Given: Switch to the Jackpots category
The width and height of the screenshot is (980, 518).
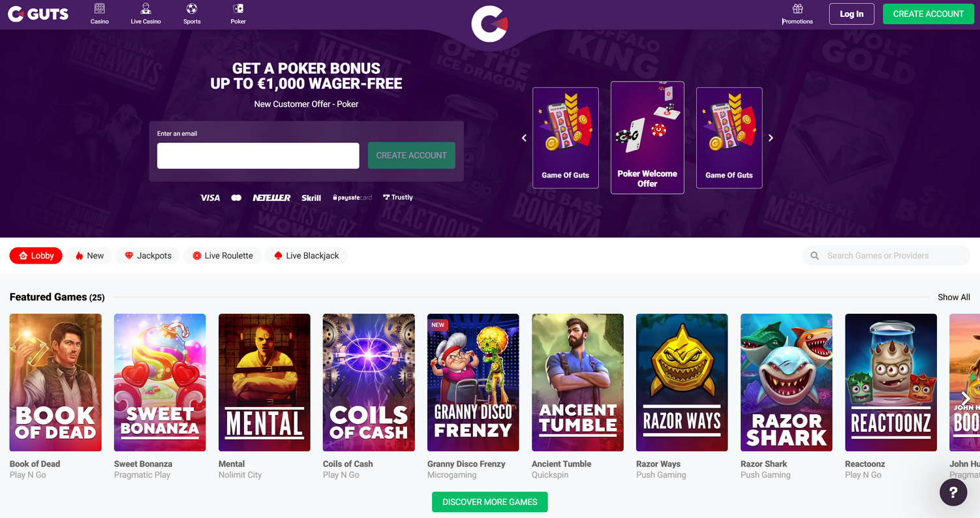Looking at the screenshot, I should click(x=147, y=256).
